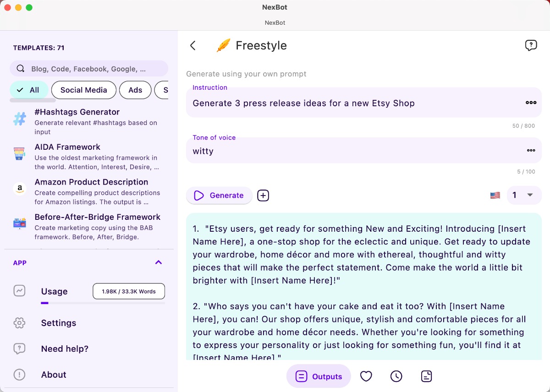Open Settings in the sidebar
Screen dimensions: 550x392
59,323
